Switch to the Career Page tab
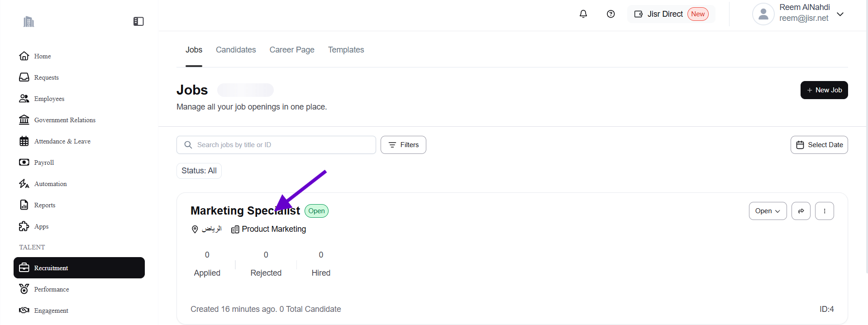 pos(292,50)
